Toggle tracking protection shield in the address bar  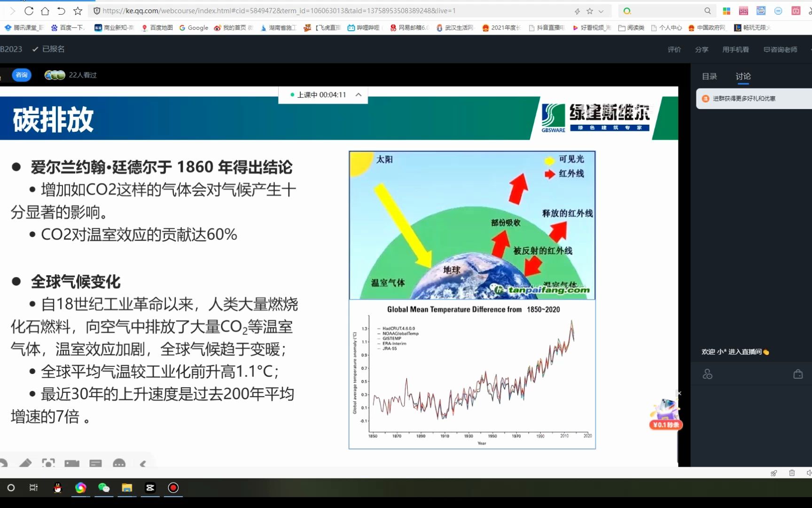click(96, 10)
